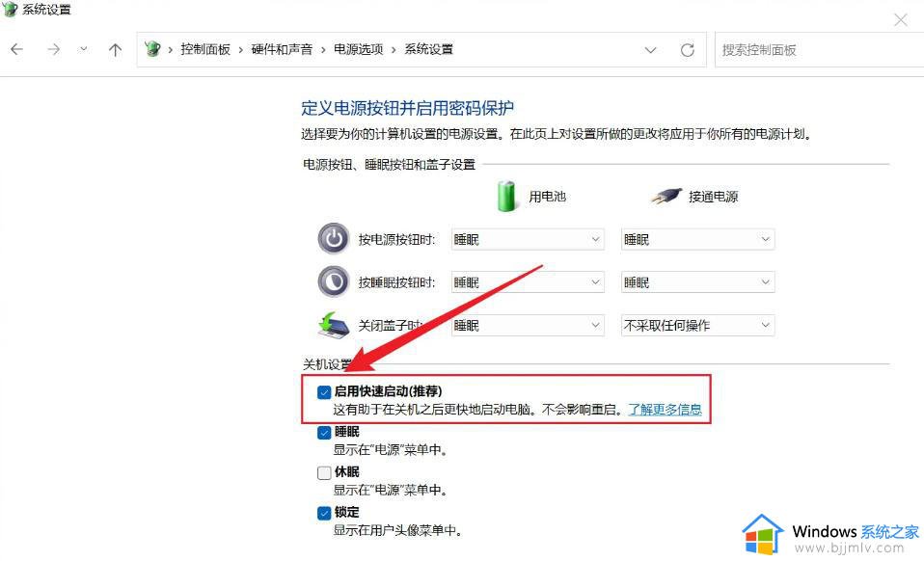Toggle 启用快速启动(推荐) checkbox

pyautogui.click(x=324, y=392)
